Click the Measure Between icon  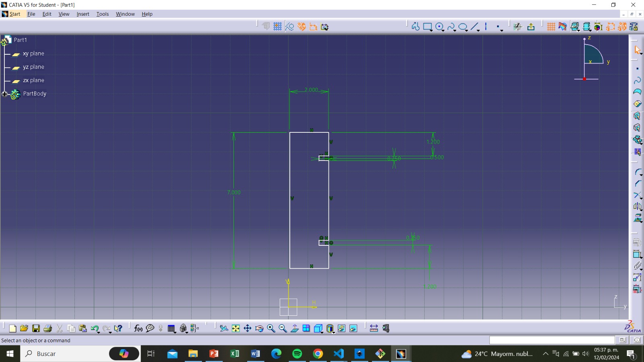pyautogui.click(x=374, y=329)
